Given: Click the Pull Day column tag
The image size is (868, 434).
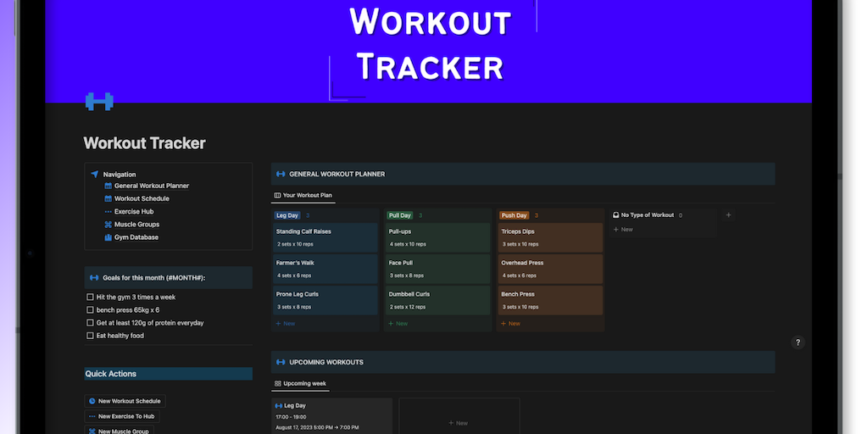Looking at the screenshot, I should click(400, 215).
